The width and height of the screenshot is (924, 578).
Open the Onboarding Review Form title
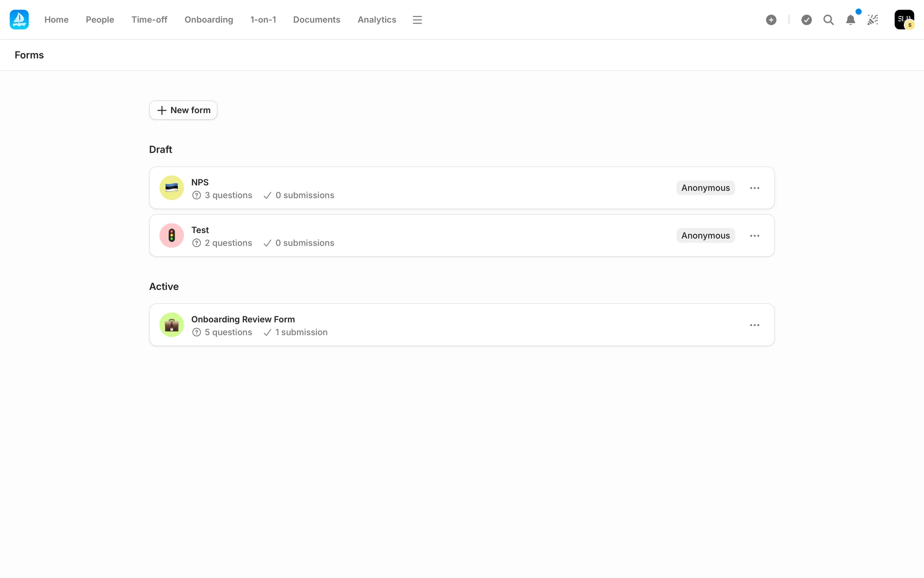243,319
